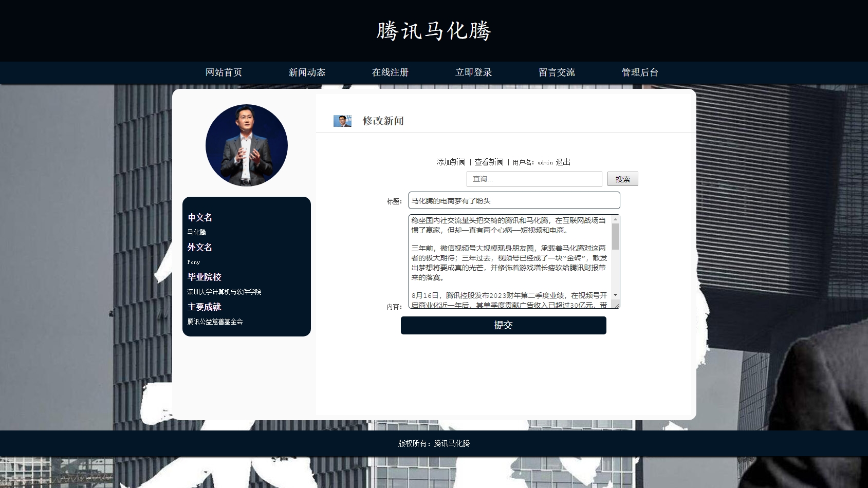868x488 pixels.
Task: Click the 搜索 button
Action: tap(623, 179)
